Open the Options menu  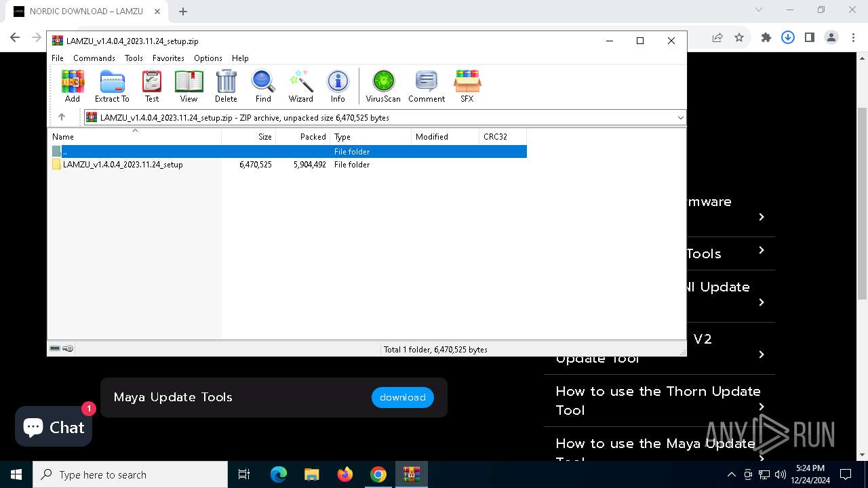coord(208,58)
